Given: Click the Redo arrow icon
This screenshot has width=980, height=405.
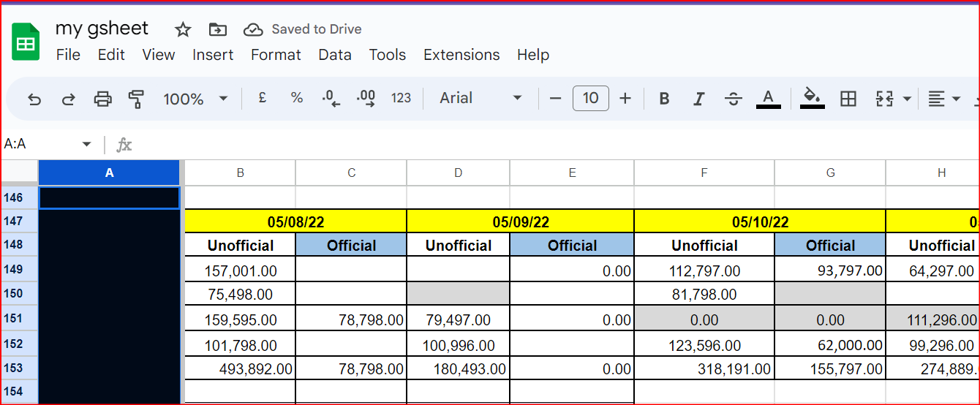Looking at the screenshot, I should [x=68, y=99].
